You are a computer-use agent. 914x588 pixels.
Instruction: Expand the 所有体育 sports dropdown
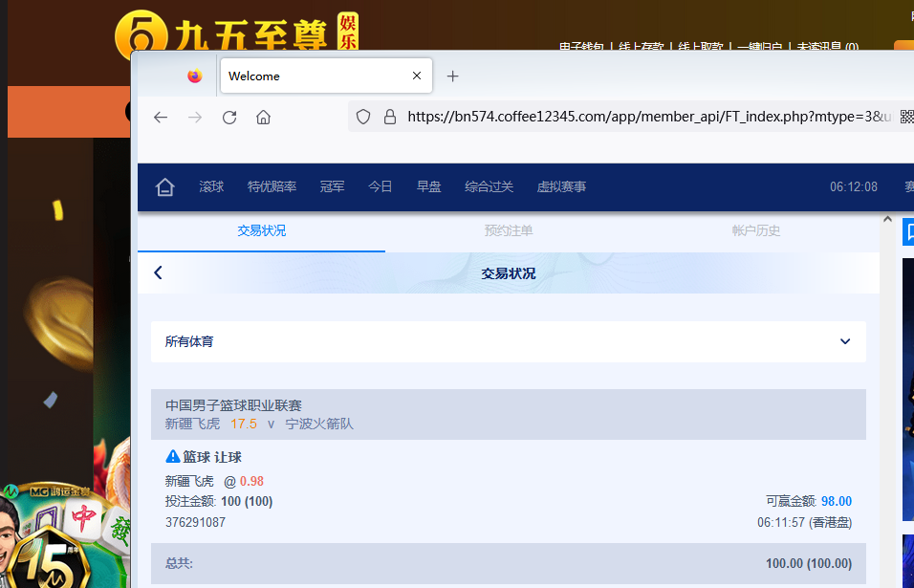tap(844, 341)
